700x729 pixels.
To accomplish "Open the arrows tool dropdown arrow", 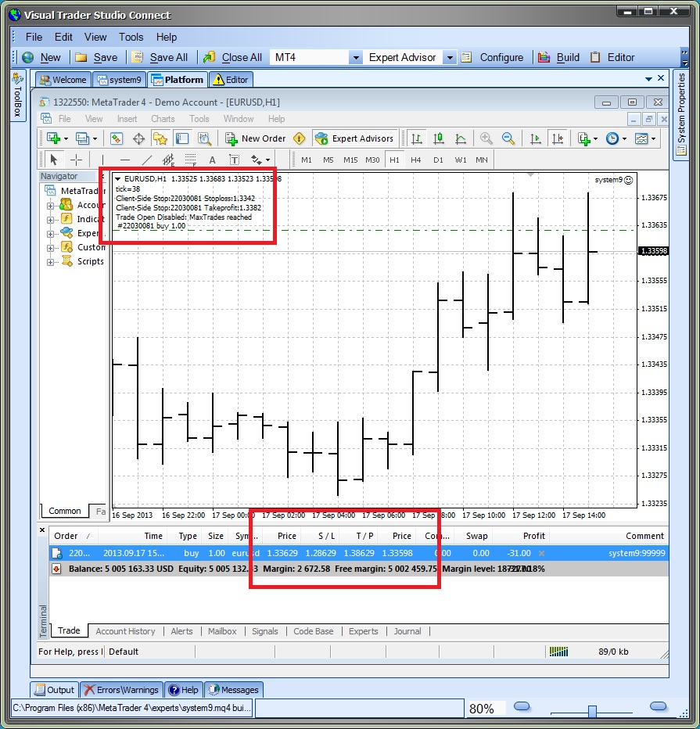I will 267,160.
